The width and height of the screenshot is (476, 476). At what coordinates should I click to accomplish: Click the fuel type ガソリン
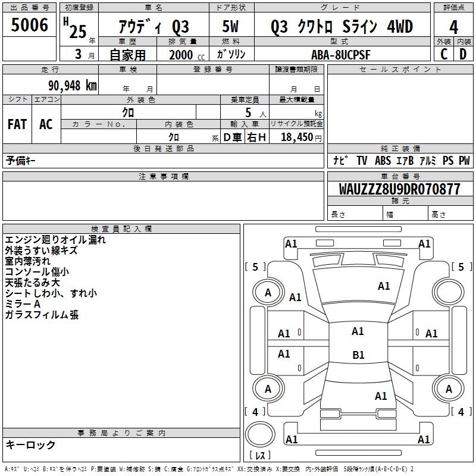coord(231,54)
